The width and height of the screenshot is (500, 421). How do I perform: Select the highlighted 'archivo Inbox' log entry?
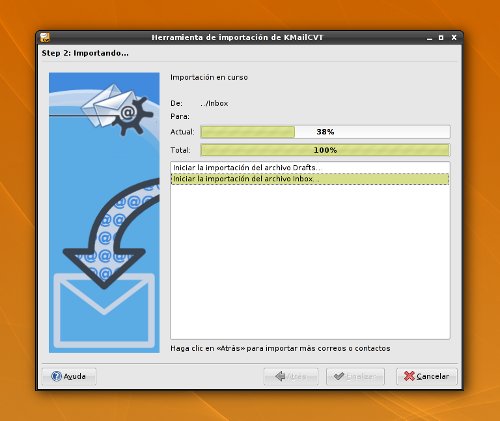310,179
